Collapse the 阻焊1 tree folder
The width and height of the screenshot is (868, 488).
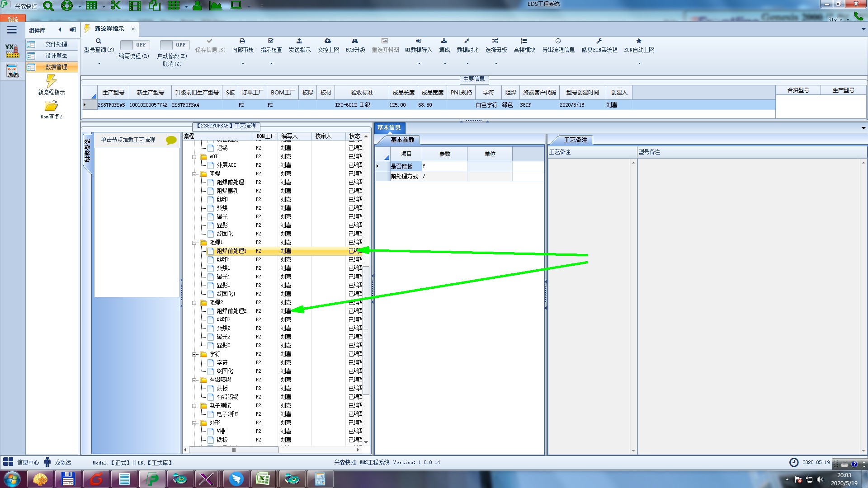coord(194,243)
